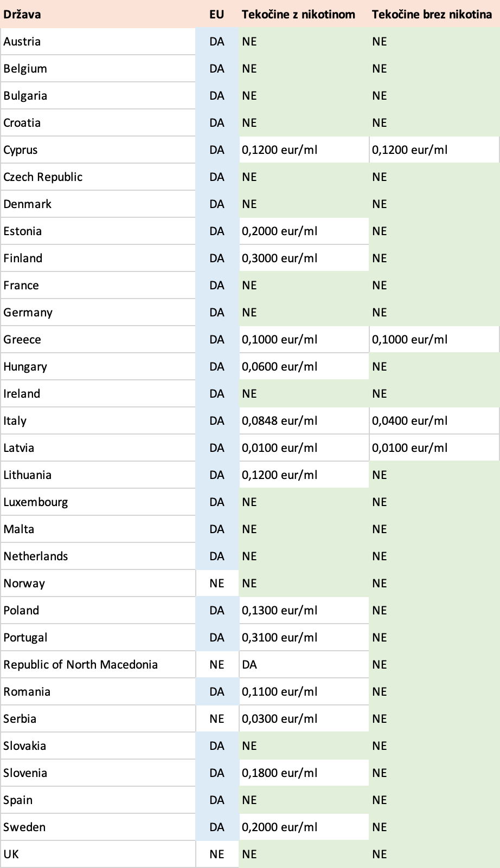This screenshot has width=500, height=868.
Task: Click the Tekočine z nikotinom header
Action: point(304,14)
